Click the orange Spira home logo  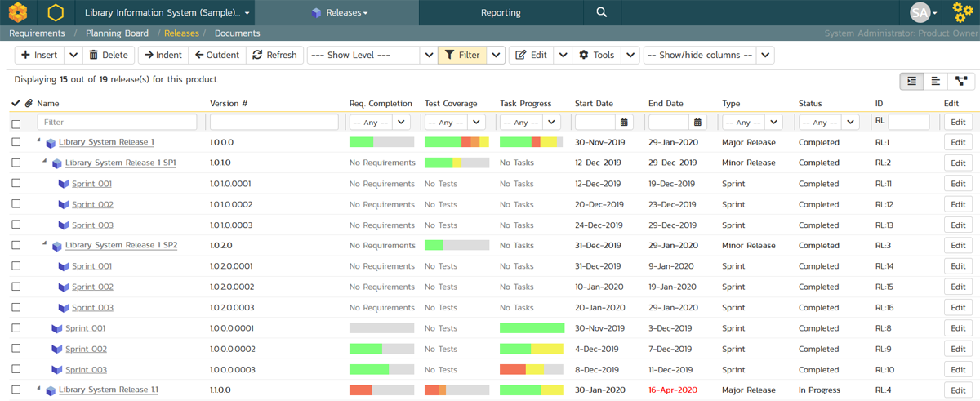point(17,12)
